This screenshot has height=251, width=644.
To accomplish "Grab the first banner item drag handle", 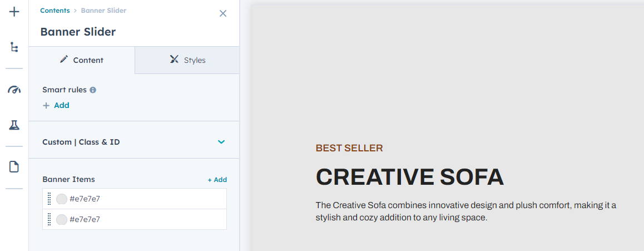I will (49, 199).
